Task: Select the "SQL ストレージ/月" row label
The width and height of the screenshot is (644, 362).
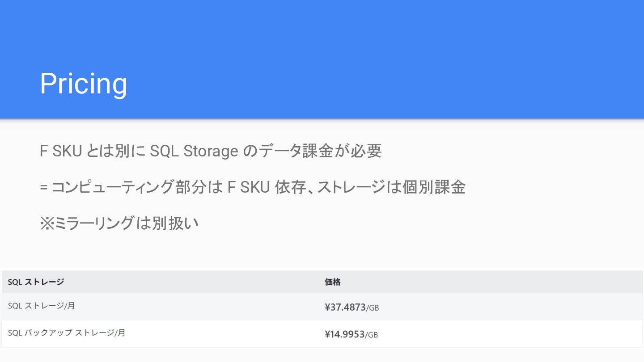Action: click(41, 306)
